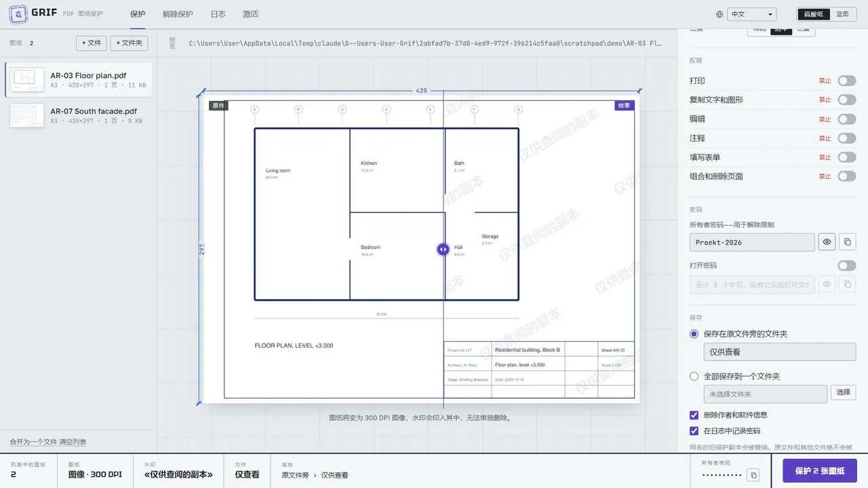Open the 日志 tab
Screen dimensions: 868x488
(x=218, y=14)
